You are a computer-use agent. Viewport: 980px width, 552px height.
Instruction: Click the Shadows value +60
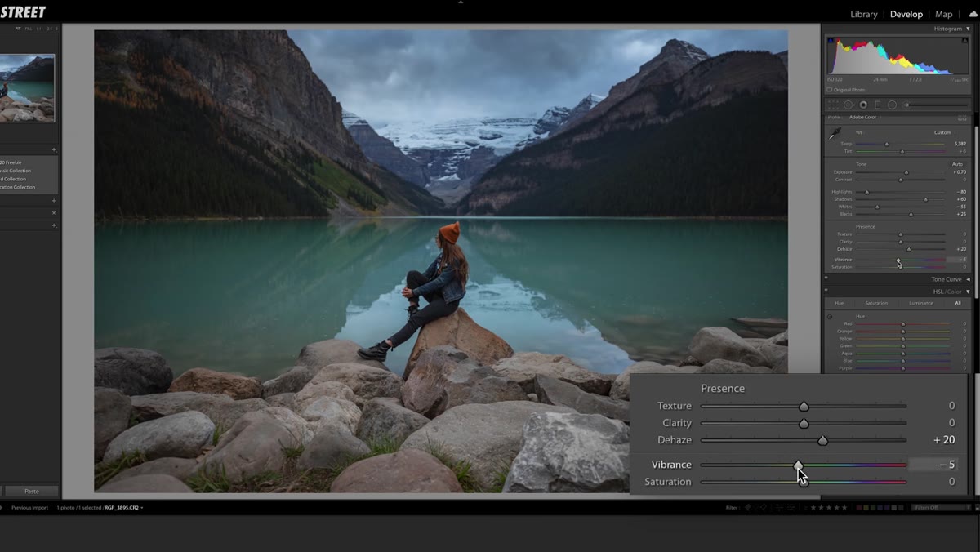click(x=961, y=199)
